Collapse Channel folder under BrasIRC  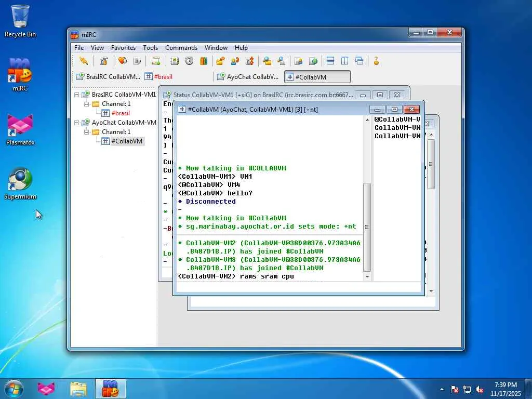87,104
